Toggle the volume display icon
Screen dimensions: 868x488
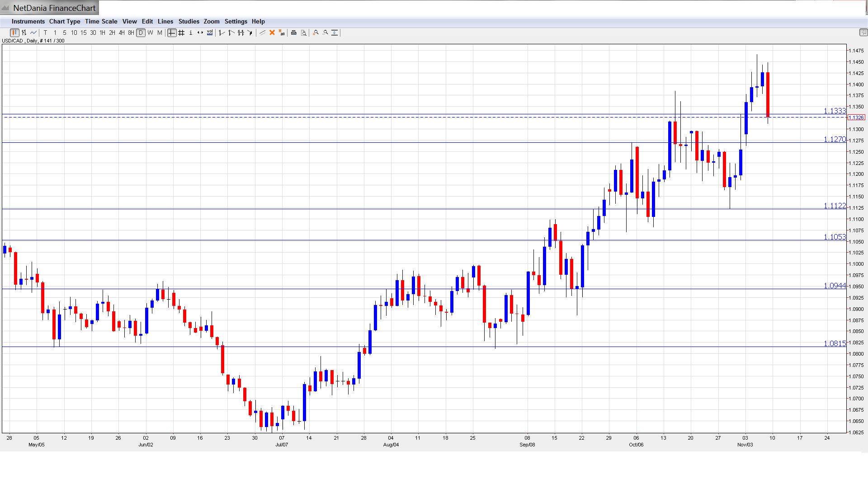[x=210, y=33]
